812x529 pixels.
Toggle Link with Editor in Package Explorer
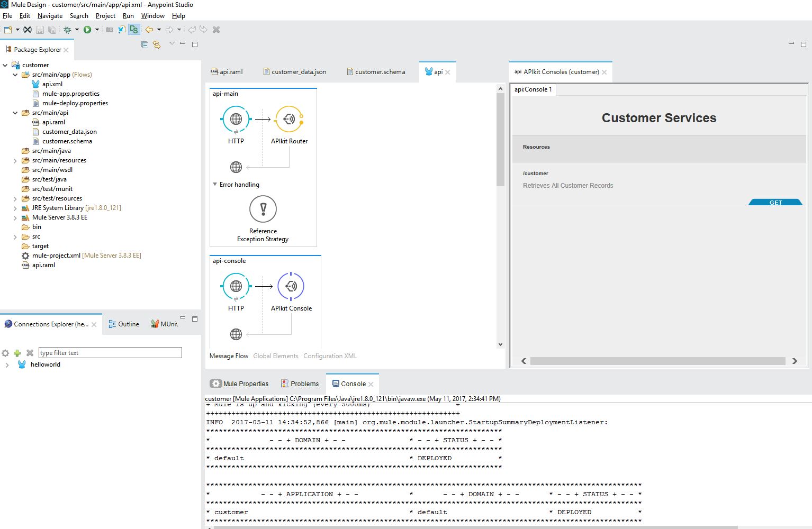157,45
